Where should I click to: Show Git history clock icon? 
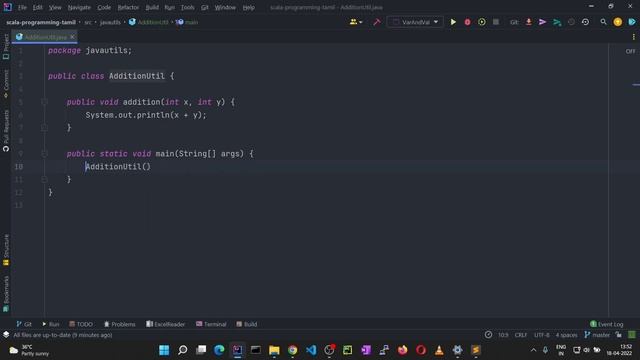585,22
